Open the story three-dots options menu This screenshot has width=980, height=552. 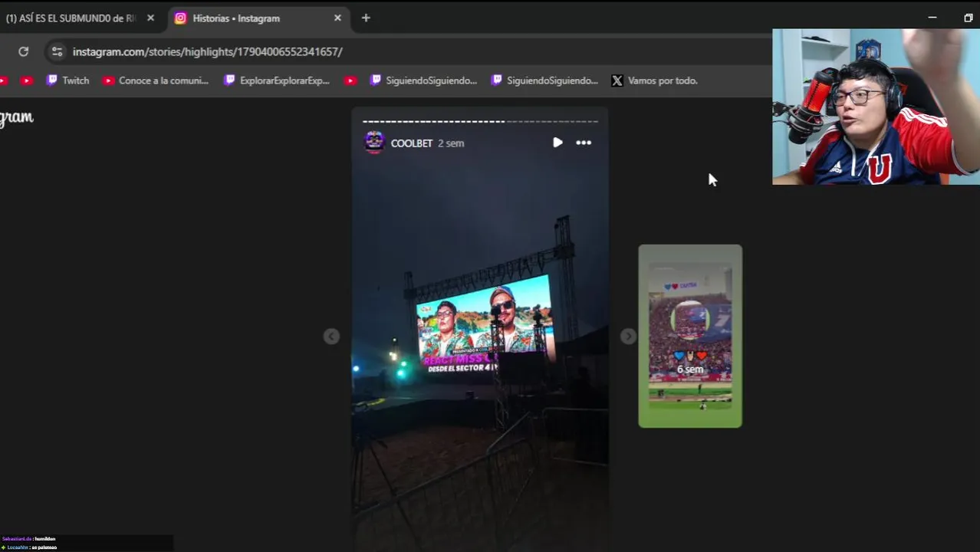[x=584, y=143]
